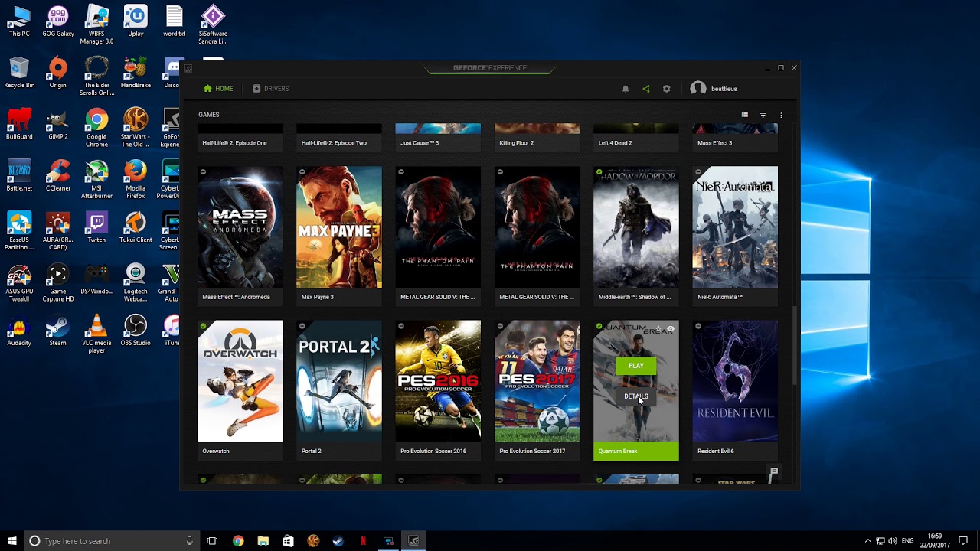Select Audacity desktop icon
980x551 pixels.
pyautogui.click(x=19, y=331)
